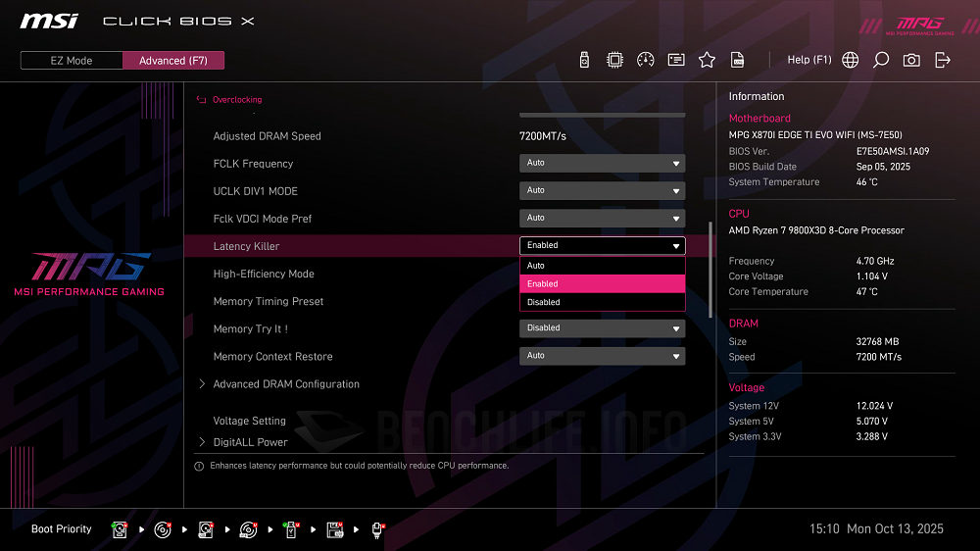Open the FCLK Frequency dropdown
Screen dimensions: 980x551
pos(602,164)
